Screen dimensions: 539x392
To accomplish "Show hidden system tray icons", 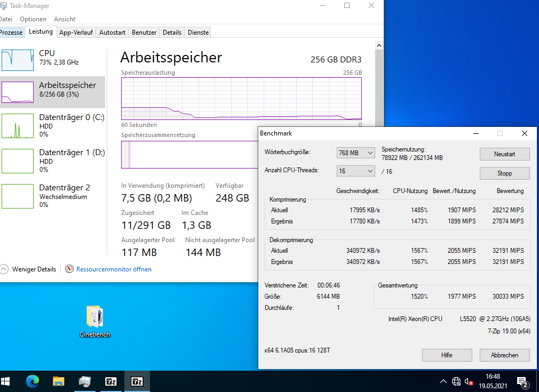I will point(443,381).
